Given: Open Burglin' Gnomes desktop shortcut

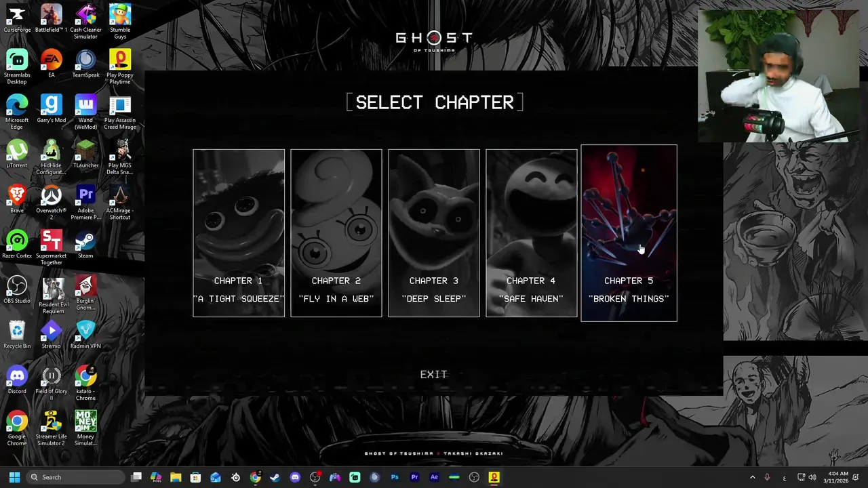Looking at the screenshot, I should coord(85,293).
